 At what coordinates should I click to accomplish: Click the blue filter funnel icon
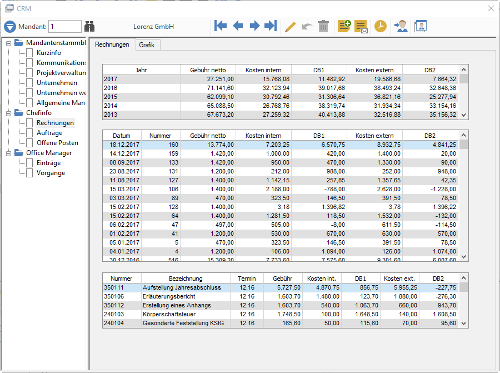tap(10, 26)
